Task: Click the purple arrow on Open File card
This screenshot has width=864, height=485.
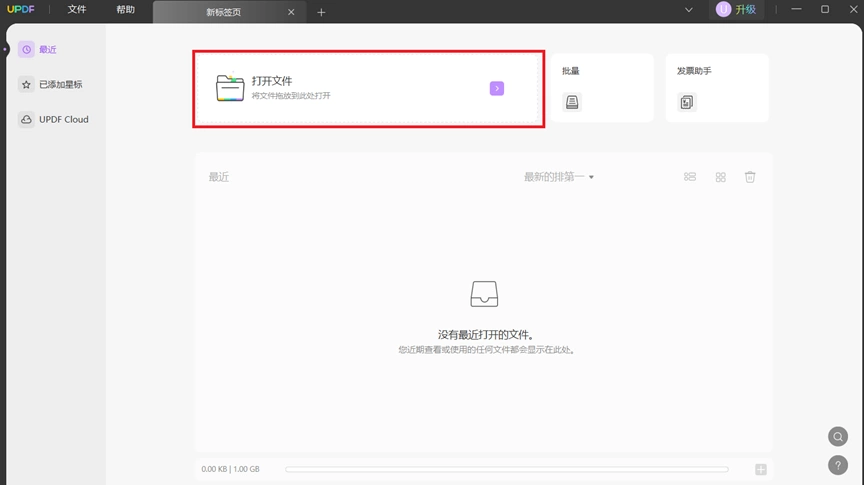Action: click(x=496, y=88)
